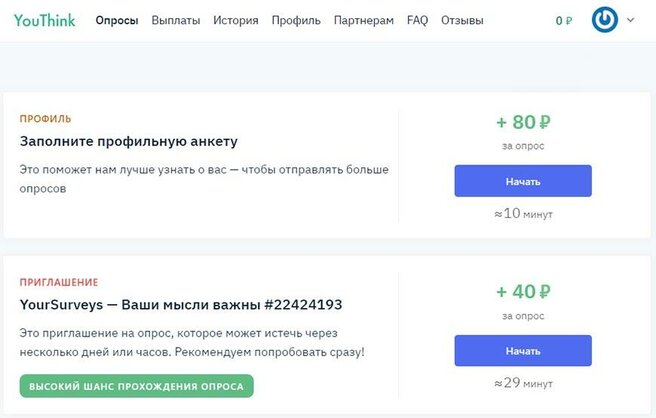Screen dimensions: 656x418
Task: Check the 0 ₽ balance indicator
Action: point(564,21)
